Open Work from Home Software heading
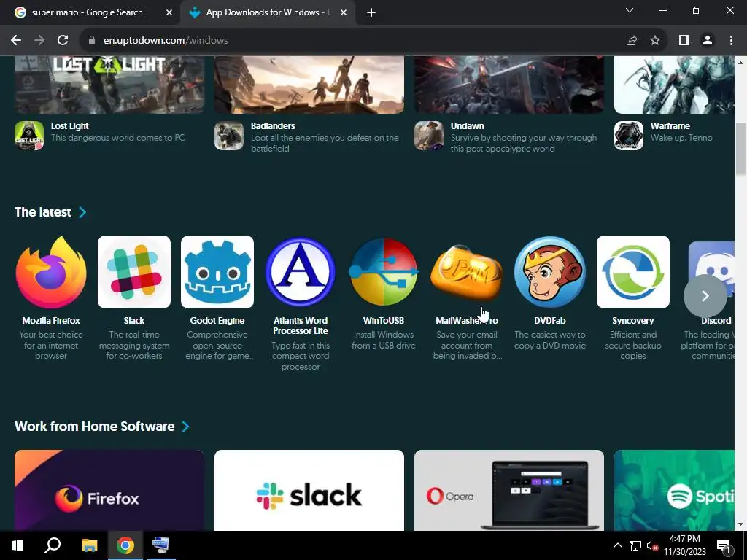 (x=95, y=426)
